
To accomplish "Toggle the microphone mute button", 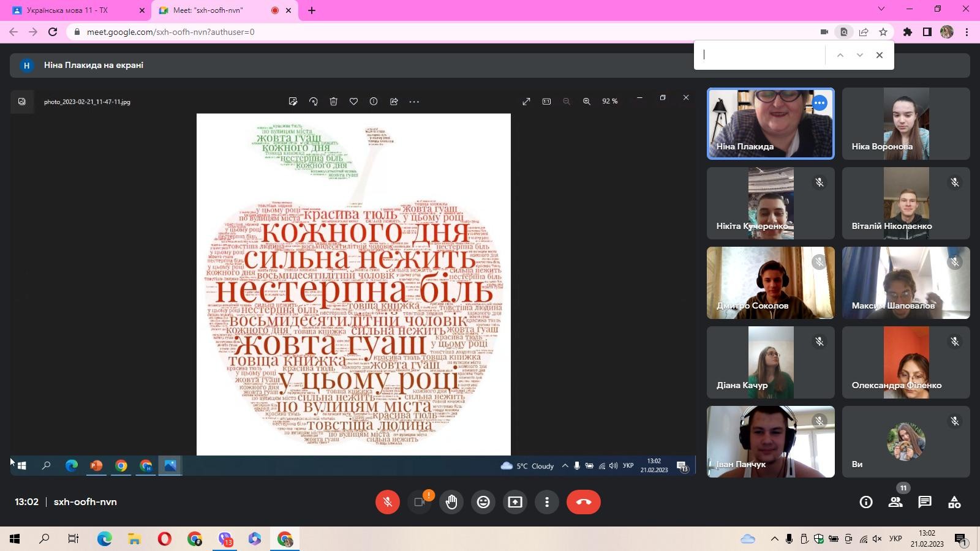I will pyautogui.click(x=388, y=502).
